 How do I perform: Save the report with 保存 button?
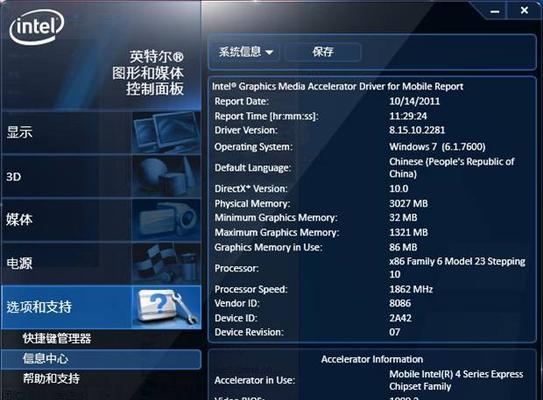[323, 52]
